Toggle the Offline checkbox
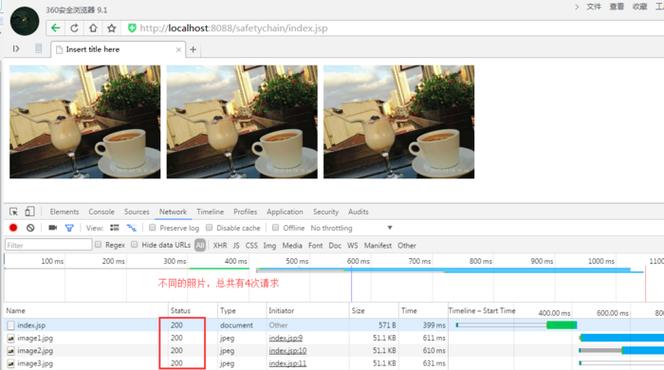 click(275, 228)
